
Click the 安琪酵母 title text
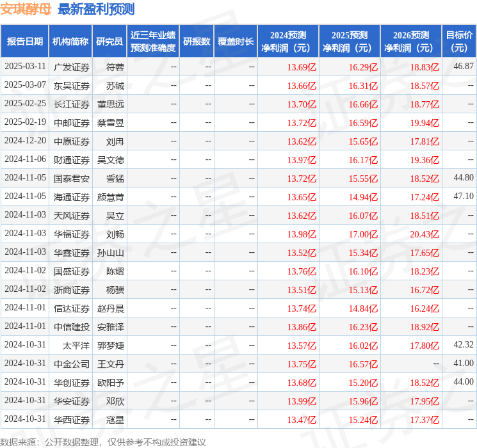click(x=26, y=9)
